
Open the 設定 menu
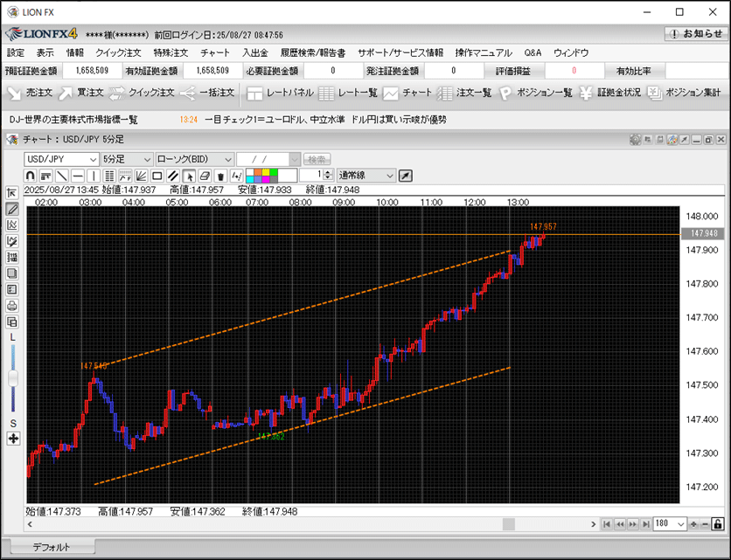(16, 52)
